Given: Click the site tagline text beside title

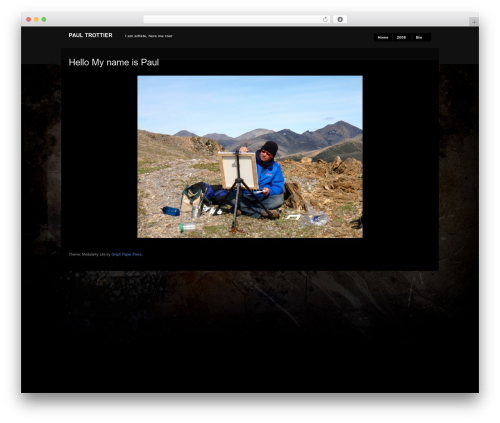Looking at the screenshot, I should tap(149, 36).
